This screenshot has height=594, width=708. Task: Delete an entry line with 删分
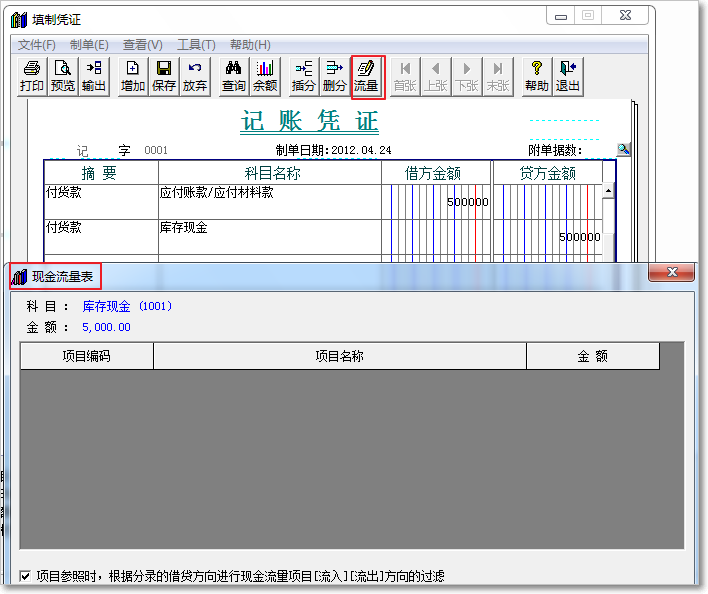point(334,77)
